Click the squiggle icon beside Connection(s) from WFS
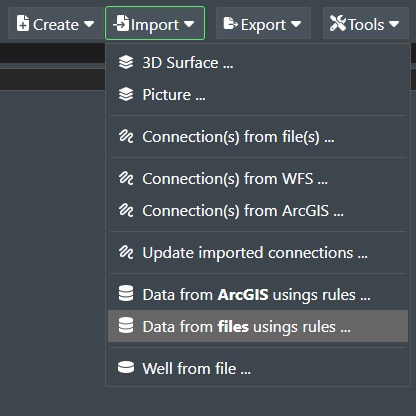This screenshot has width=416, height=416. (126, 178)
